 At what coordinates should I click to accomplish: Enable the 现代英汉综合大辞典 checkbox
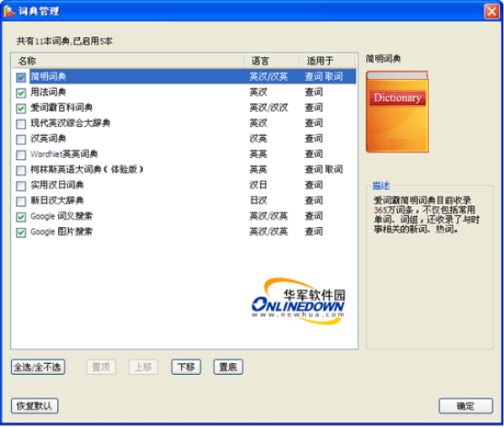[x=21, y=124]
